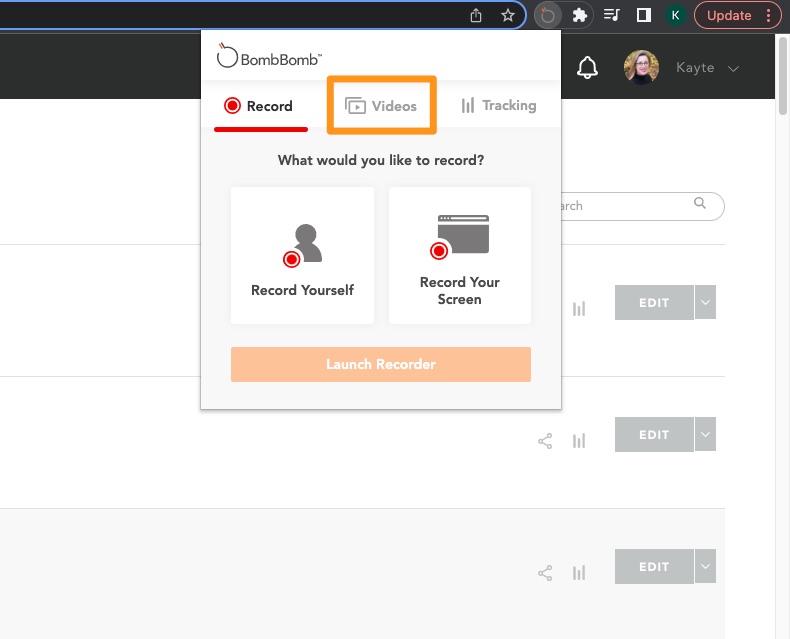The image size is (790, 639).
Task: Click the Kayte username text
Action: tap(695, 68)
